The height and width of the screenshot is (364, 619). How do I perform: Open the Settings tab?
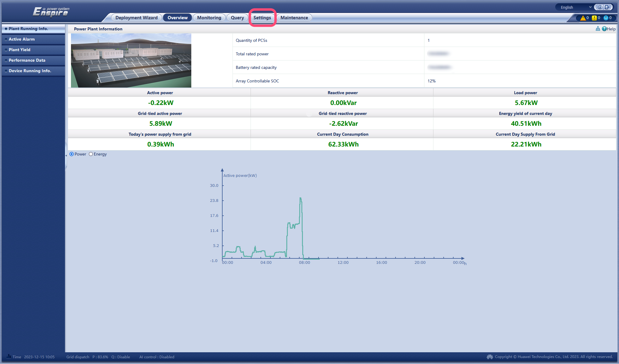(x=262, y=18)
